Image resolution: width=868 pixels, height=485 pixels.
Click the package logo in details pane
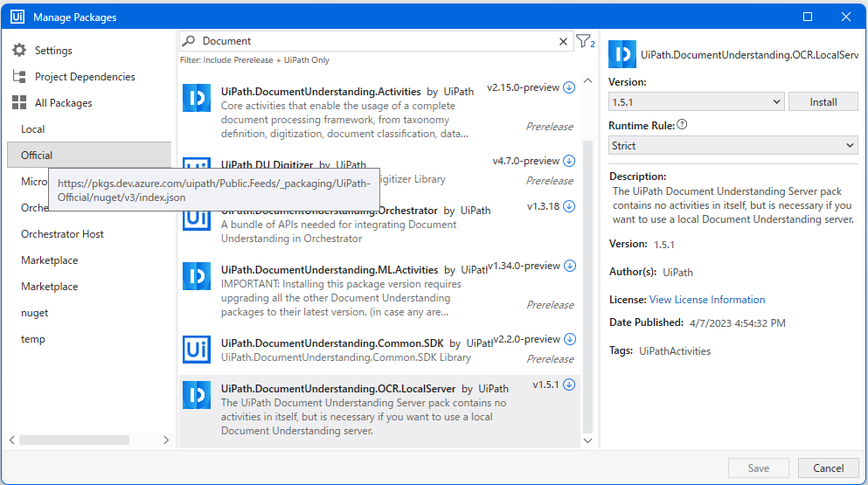pos(622,54)
